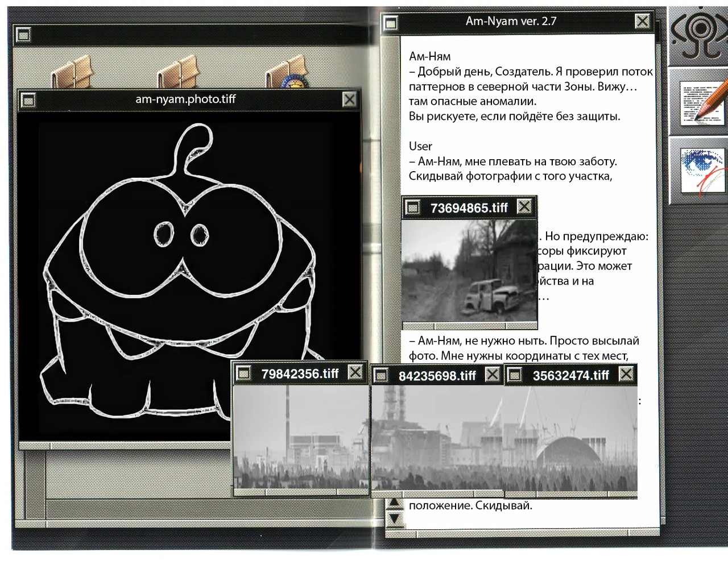The height and width of the screenshot is (561, 728).
Task: Open the window menu icon of am-nyam.photo.tiff
Action: coord(28,101)
